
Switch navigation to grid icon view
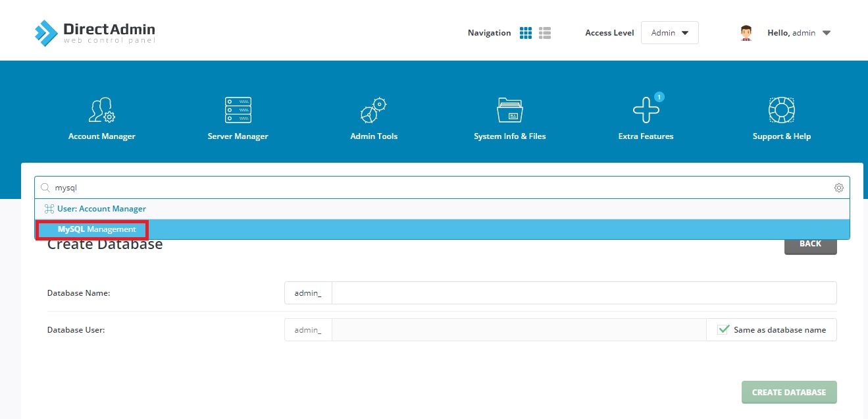click(526, 33)
